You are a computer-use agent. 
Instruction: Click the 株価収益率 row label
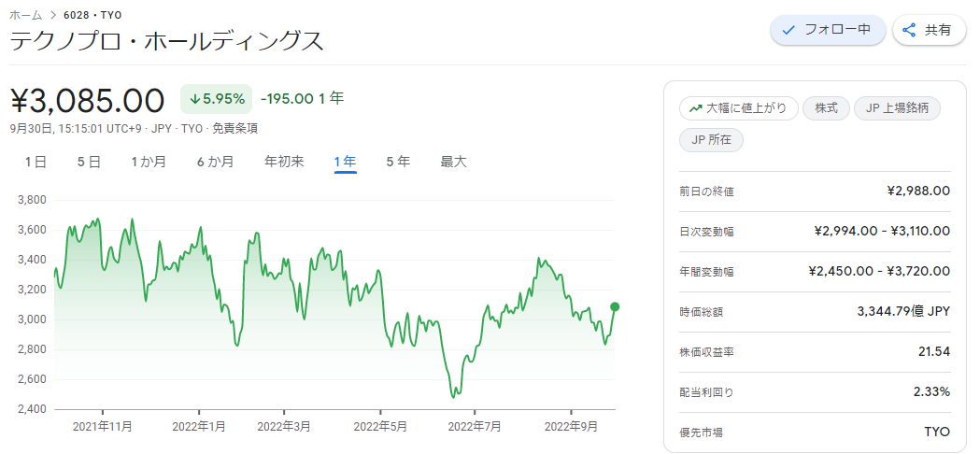point(706,352)
